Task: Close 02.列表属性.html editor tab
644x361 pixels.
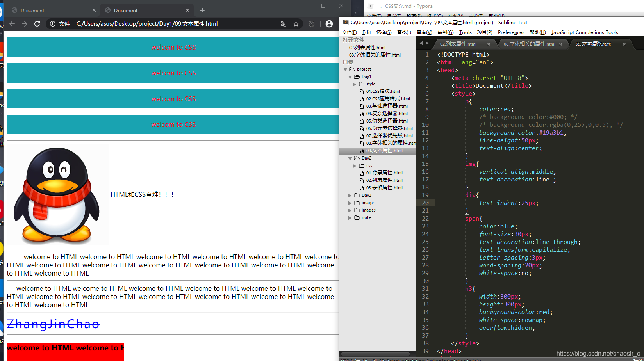Action: (489, 44)
